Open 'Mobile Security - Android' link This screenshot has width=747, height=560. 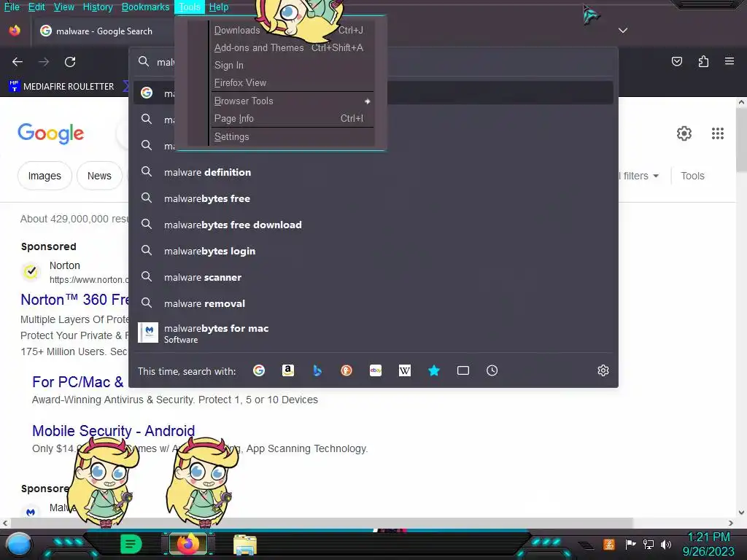click(113, 430)
